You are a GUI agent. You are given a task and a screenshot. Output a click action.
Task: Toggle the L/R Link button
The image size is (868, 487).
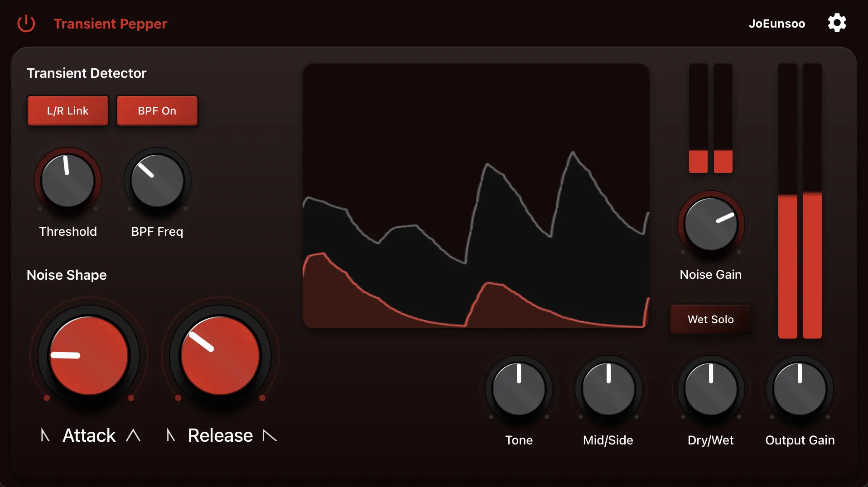[x=68, y=110]
